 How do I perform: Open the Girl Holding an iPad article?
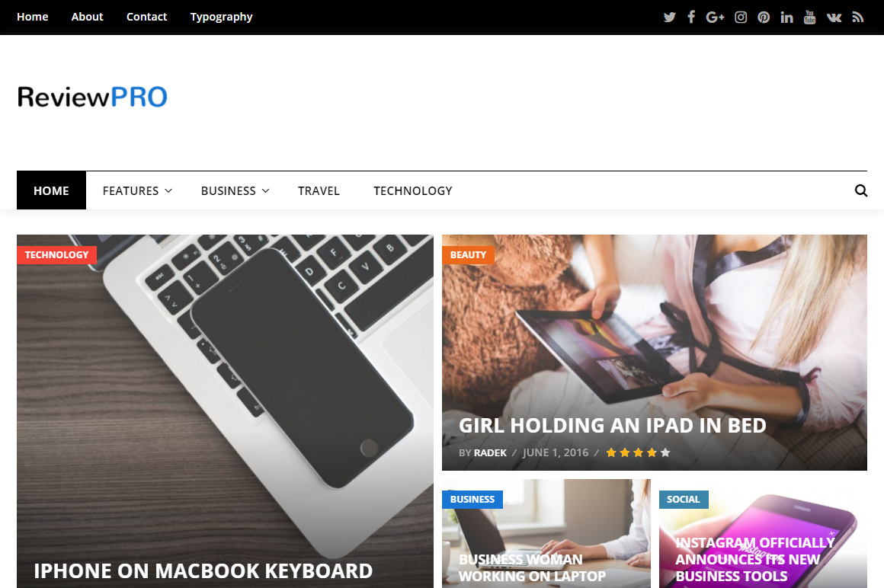click(x=612, y=425)
